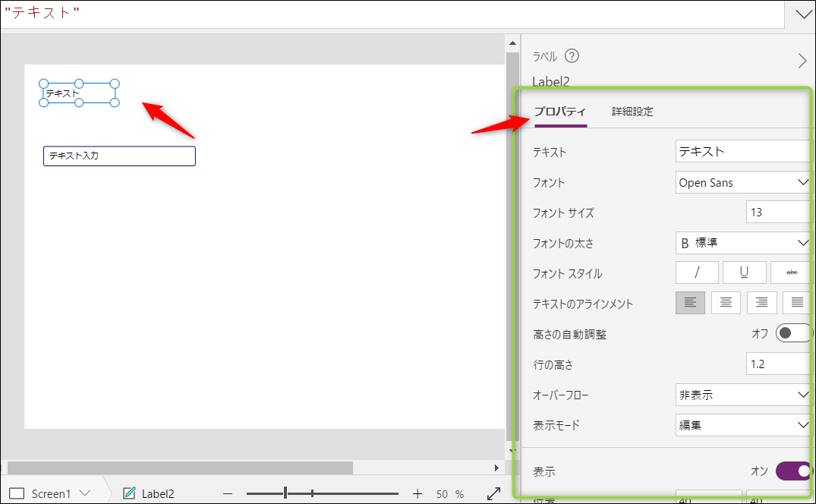
Task: Click the formula bar text "テキスト"
Action: point(42,13)
